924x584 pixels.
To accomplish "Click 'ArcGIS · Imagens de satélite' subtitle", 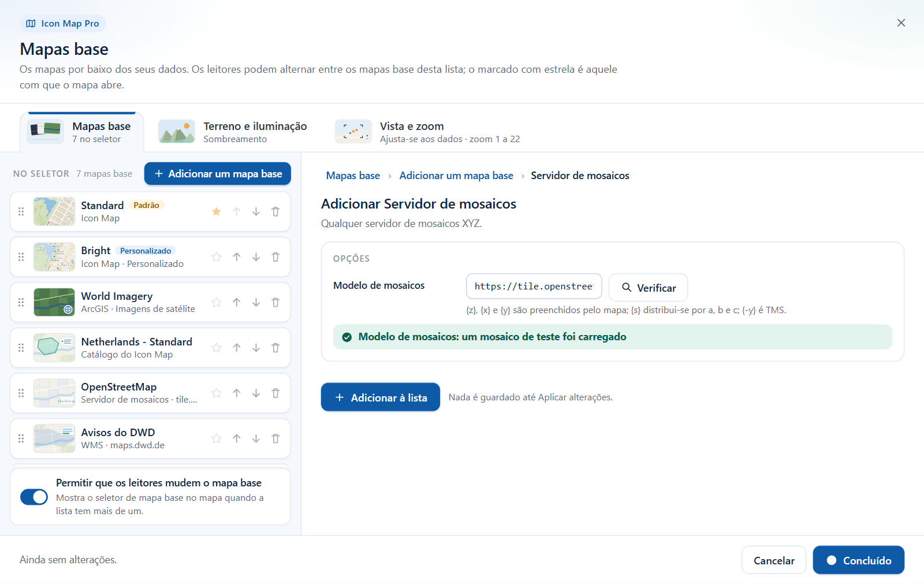I will click(138, 309).
